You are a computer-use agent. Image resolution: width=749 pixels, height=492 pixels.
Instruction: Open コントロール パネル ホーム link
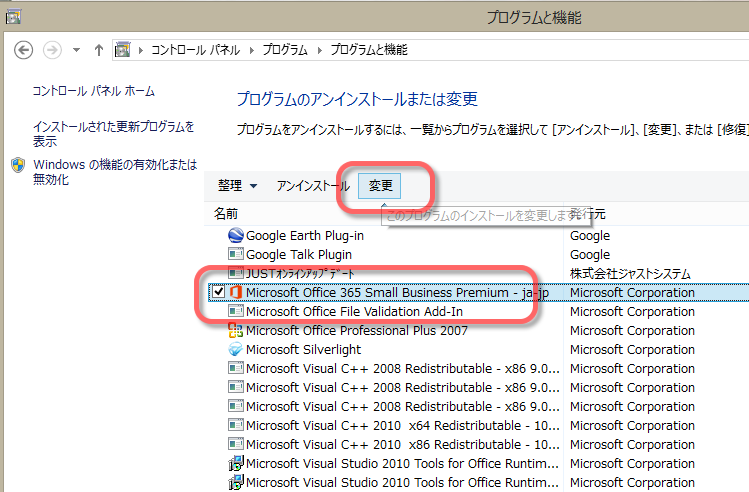click(94, 91)
